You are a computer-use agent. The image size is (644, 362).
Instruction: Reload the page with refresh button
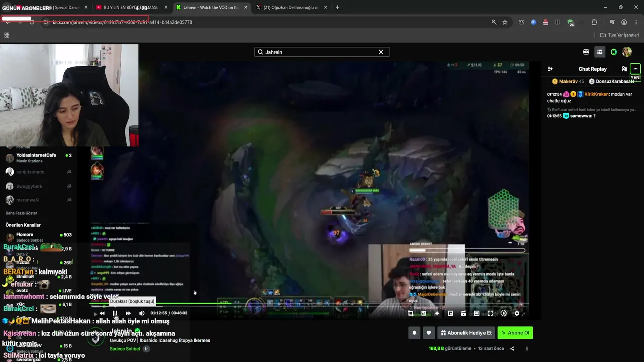[32, 22]
